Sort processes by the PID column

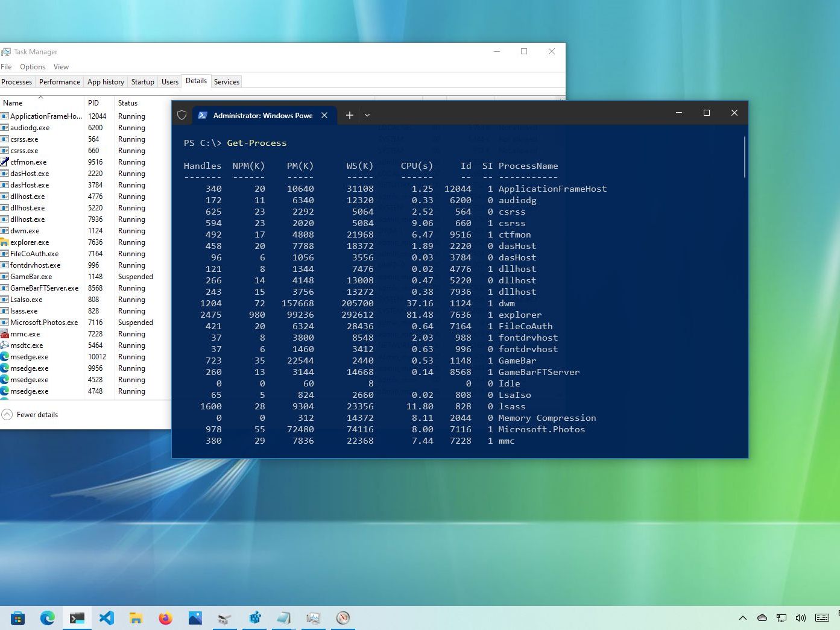coord(93,103)
